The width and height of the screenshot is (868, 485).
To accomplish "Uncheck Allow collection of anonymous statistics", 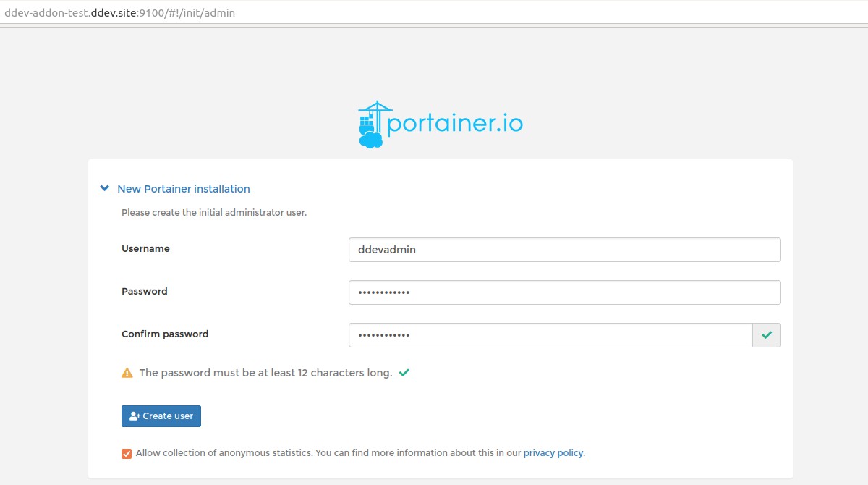I will [127, 453].
